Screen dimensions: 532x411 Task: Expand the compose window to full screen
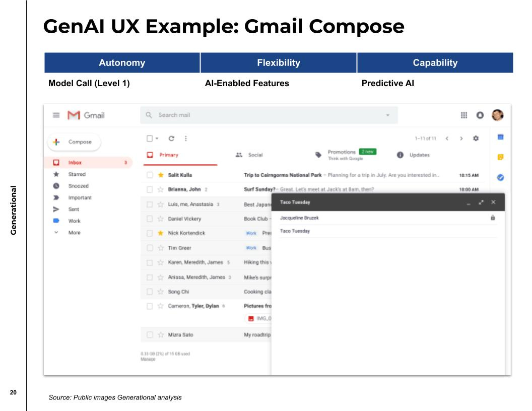click(481, 202)
